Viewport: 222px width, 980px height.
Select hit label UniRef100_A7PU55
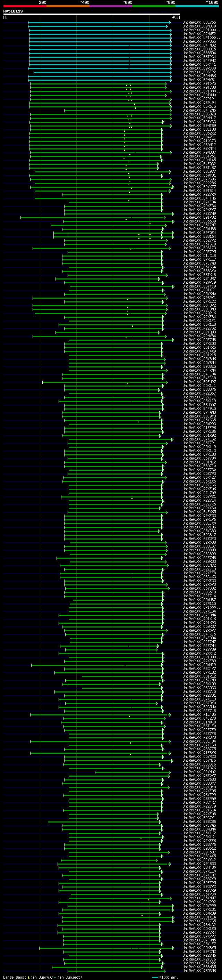coord(199,42)
